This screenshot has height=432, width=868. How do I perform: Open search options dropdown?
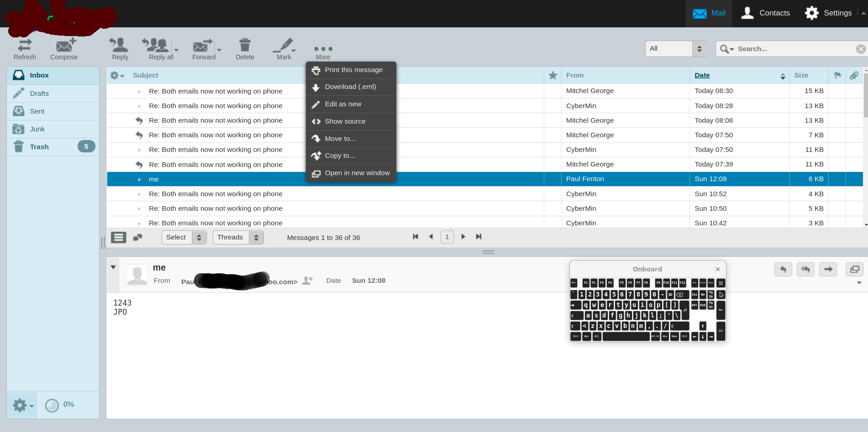(727, 49)
